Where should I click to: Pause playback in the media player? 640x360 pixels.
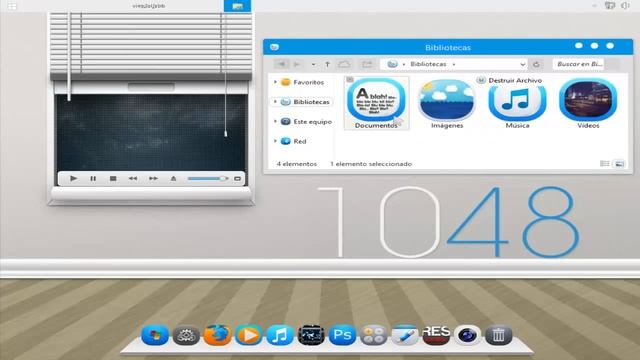(x=93, y=178)
